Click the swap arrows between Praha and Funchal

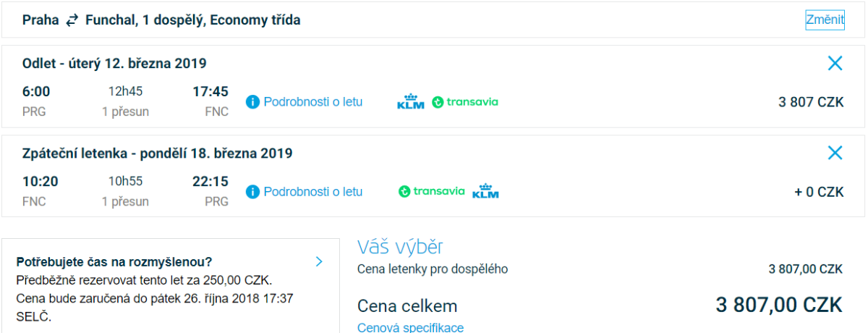(72, 21)
